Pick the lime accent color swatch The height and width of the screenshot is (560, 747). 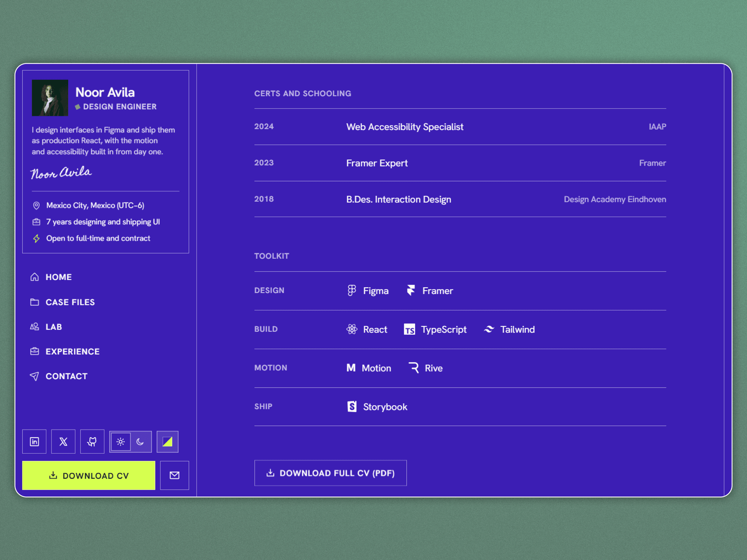pos(167,442)
